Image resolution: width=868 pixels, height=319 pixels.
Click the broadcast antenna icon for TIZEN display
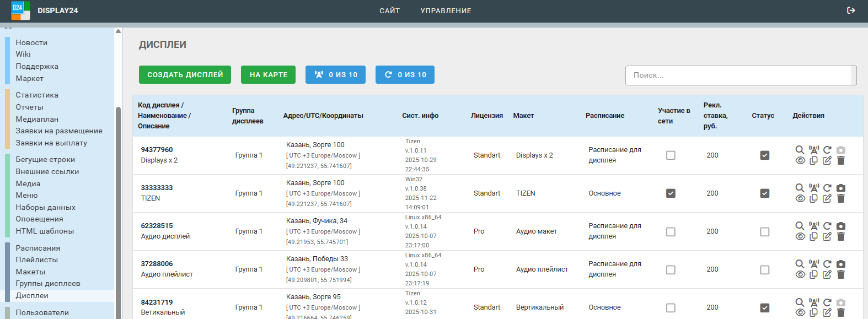tap(813, 188)
